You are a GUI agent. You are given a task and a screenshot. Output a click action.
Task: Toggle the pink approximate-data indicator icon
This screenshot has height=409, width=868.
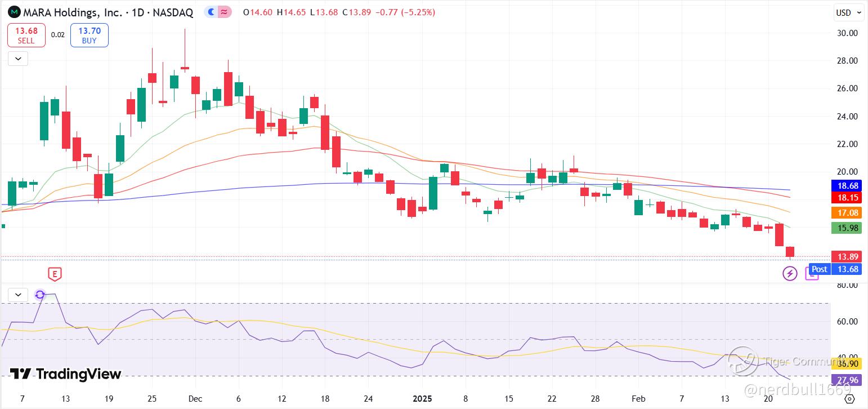[225, 12]
